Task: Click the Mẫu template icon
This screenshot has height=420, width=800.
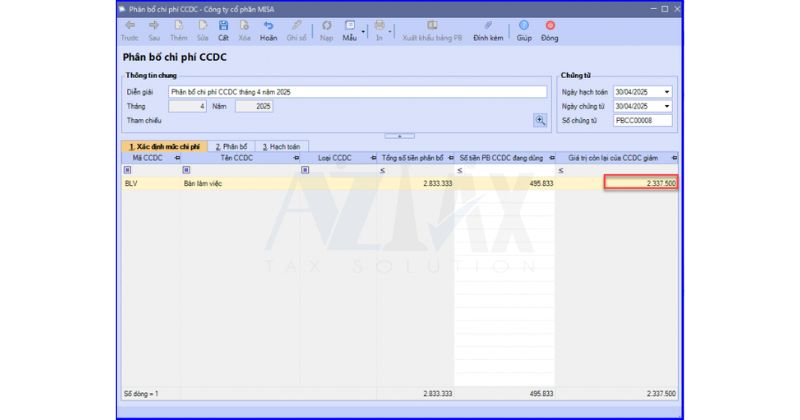Action: (x=349, y=25)
